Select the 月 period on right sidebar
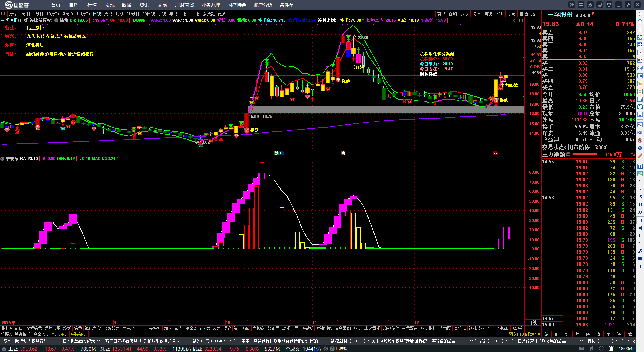This screenshot has width=644, height=352. click(x=640, y=236)
